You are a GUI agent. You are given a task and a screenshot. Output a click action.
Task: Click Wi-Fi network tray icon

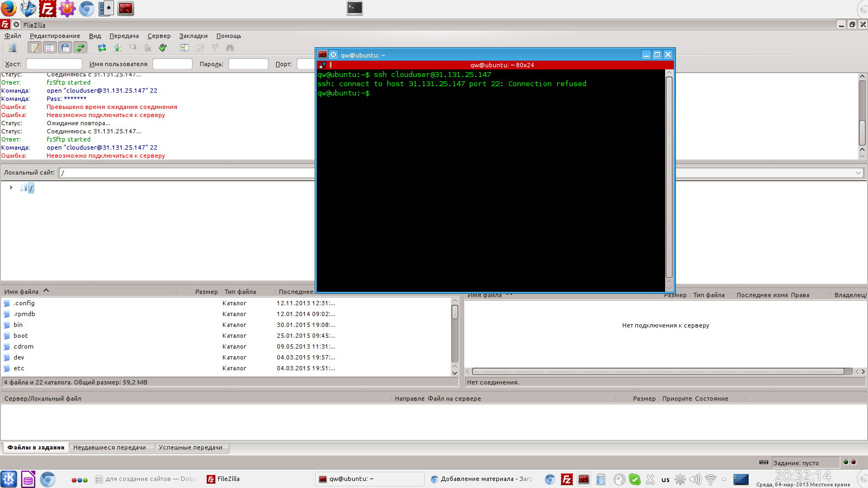[x=711, y=479]
